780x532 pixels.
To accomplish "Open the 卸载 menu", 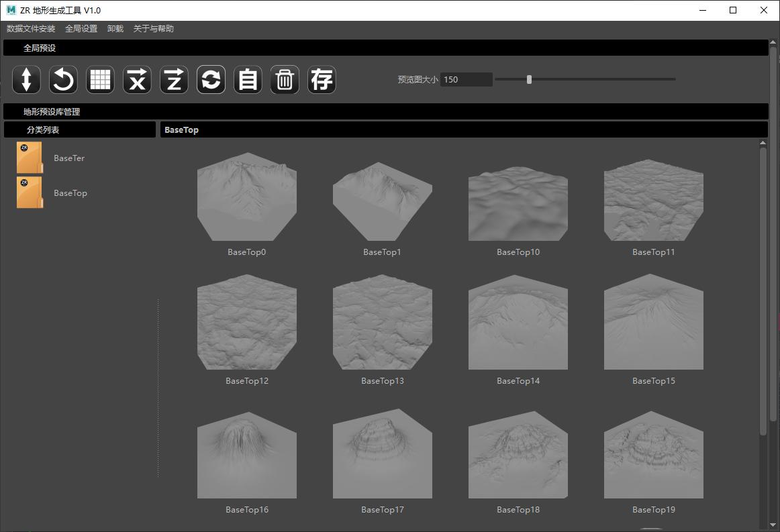I will 115,29.
